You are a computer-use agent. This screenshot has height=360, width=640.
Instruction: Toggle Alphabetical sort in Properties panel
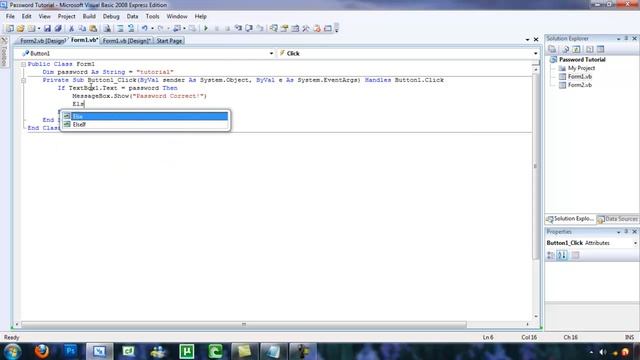(x=562, y=256)
